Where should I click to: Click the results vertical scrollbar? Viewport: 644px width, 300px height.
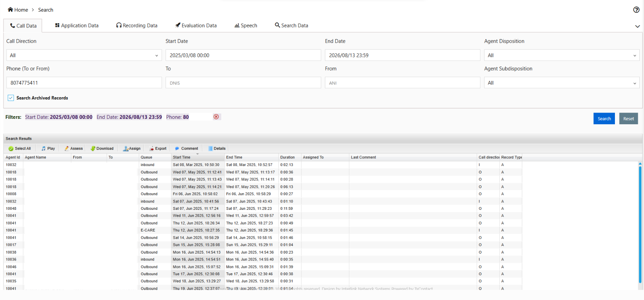tap(640, 225)
